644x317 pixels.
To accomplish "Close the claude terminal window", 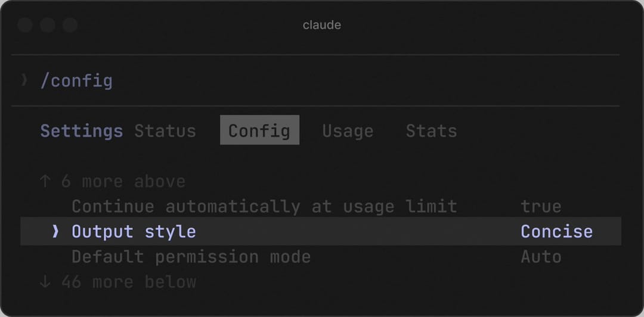I will [25, 25].
